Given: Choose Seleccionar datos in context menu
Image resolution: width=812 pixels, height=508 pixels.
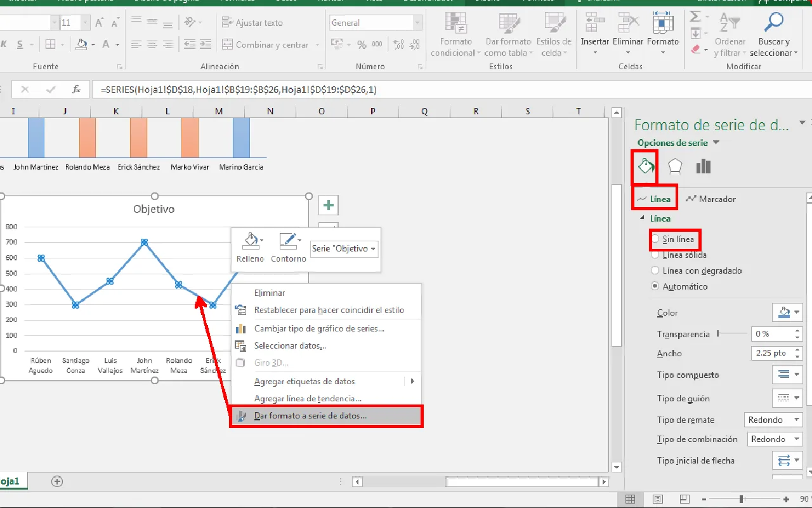Looking at the screenshot, I should 326,346.
